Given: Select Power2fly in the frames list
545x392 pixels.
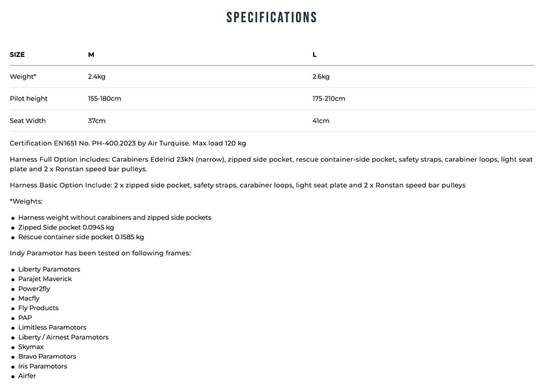Looking at the screenshot, I should coord(35,288).
